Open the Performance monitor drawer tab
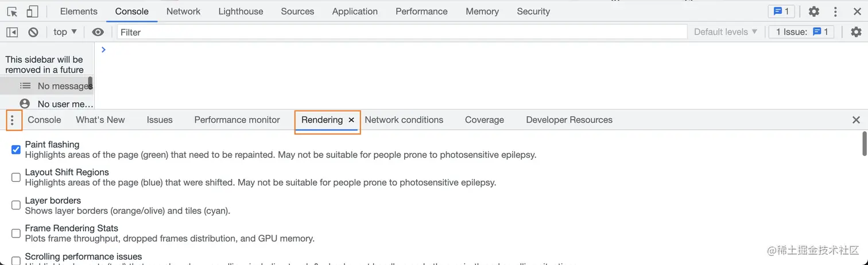The width and height of the screenshot is (868, 265). point(237,120)
